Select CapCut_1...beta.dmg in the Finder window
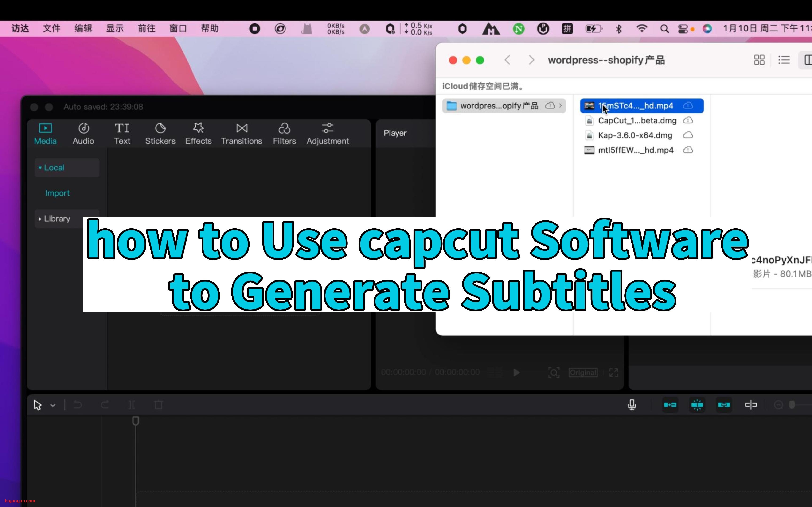This screenshot has width=812, height=507. (637, 120)
